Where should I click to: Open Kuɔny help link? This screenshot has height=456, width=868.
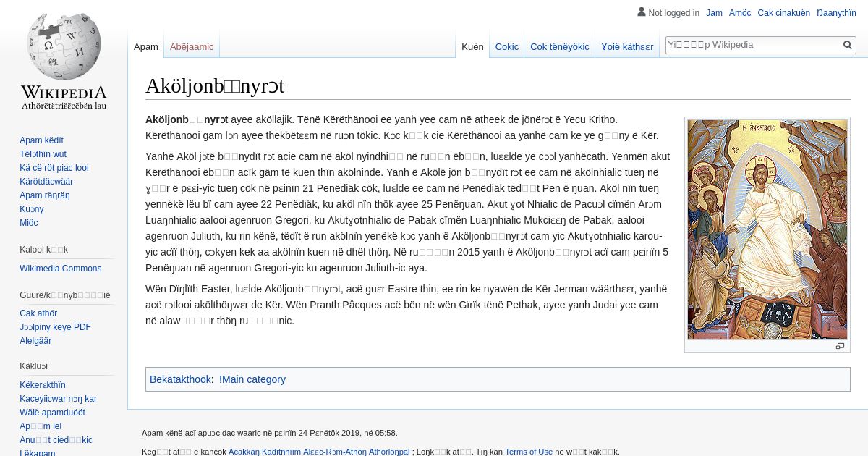click(x=32, y=209)
